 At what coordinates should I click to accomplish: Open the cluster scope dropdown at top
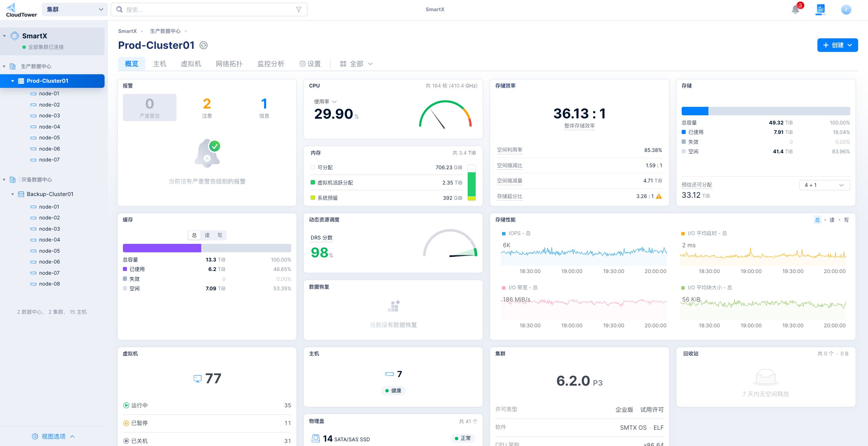tap(75, 9)
